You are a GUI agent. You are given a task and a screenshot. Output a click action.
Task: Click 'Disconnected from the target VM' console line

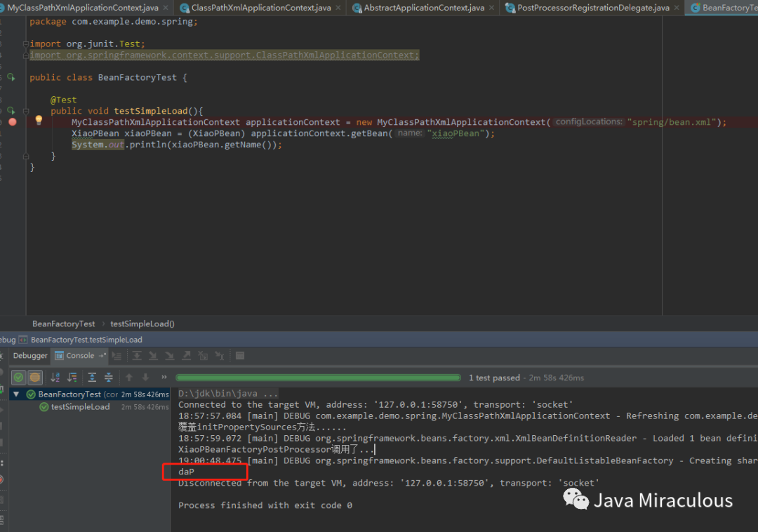pyautogui.click(x=389, y=483)
